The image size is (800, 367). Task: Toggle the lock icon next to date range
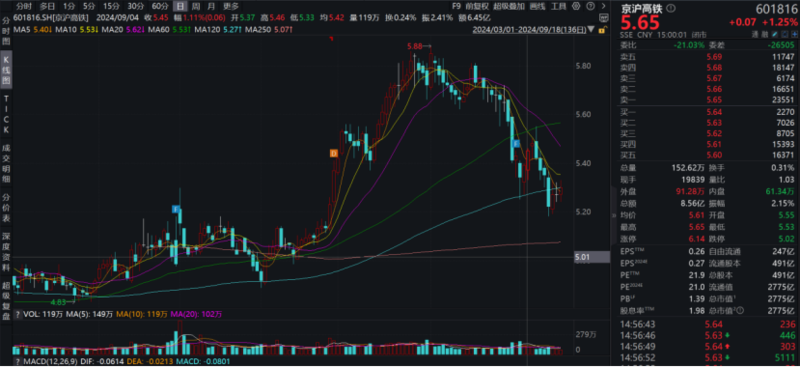click(603, 30)
